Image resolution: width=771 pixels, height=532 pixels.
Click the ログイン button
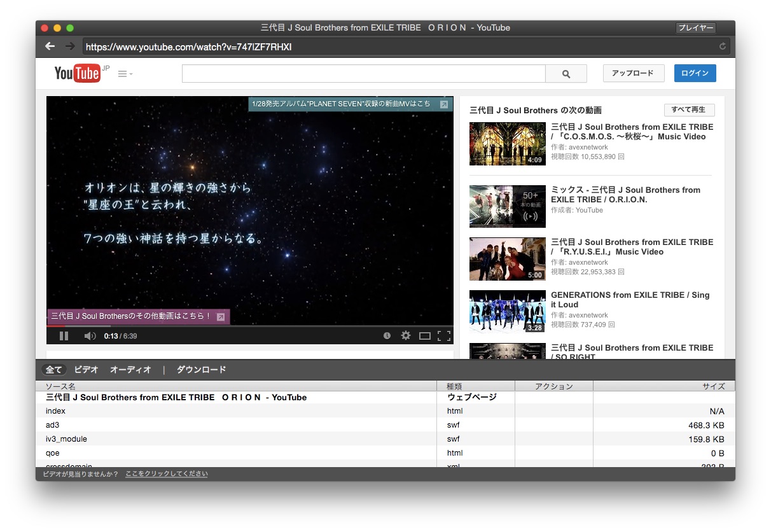[695, 73]
